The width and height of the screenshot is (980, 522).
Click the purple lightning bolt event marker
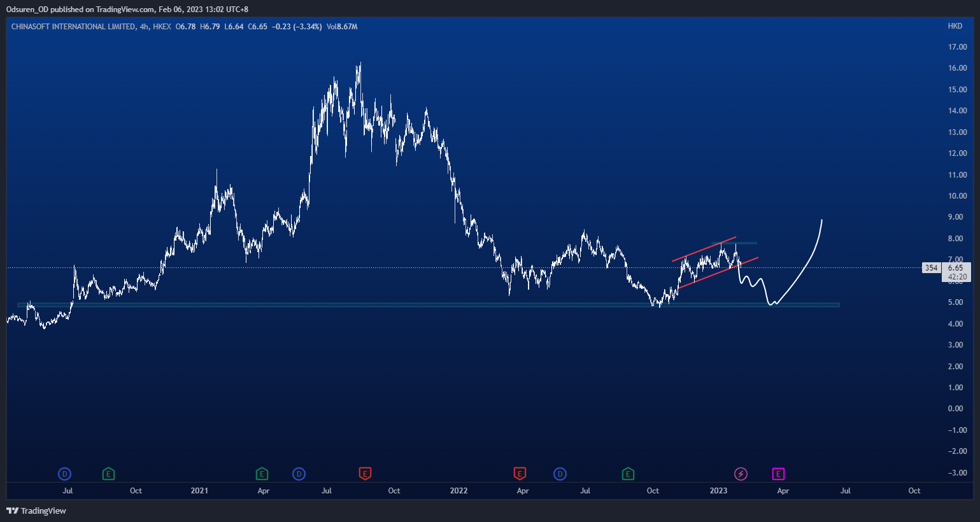pyautogui.click(x=741, y=474)
